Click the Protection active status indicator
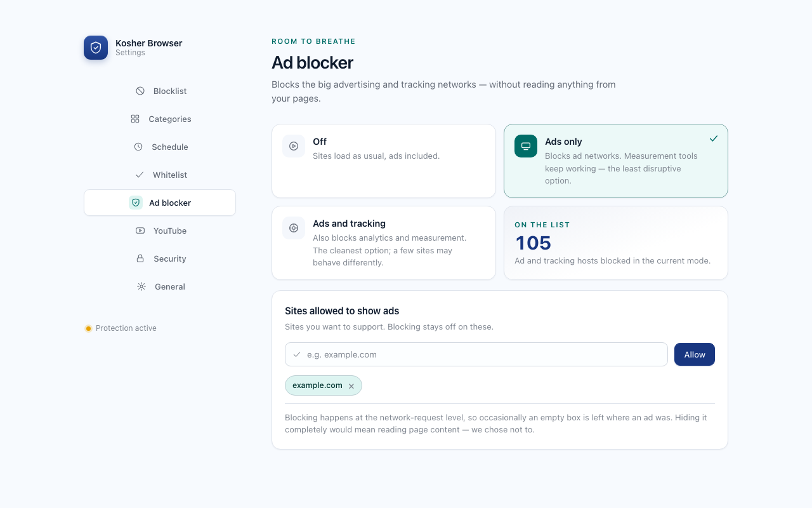Viewport: 812px width, 508px height. point(121,328)
